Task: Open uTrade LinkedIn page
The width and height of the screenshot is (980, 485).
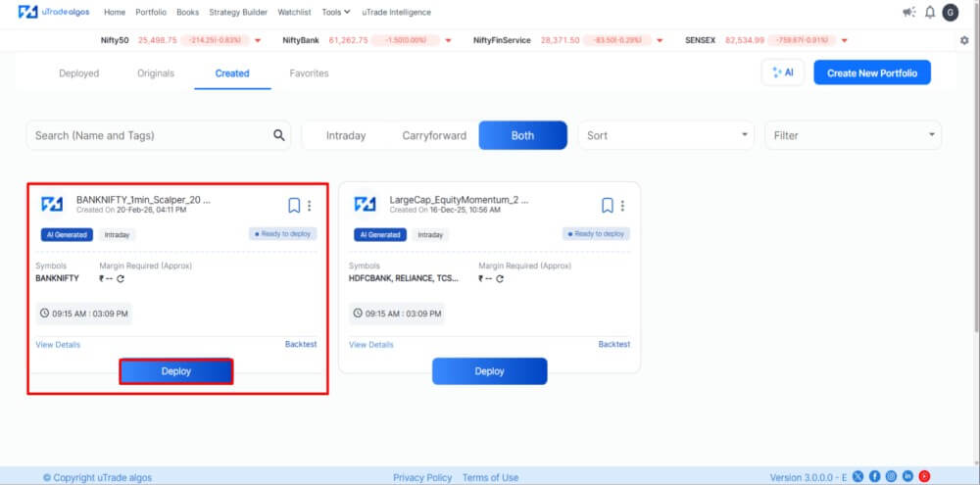Action: 908,476
